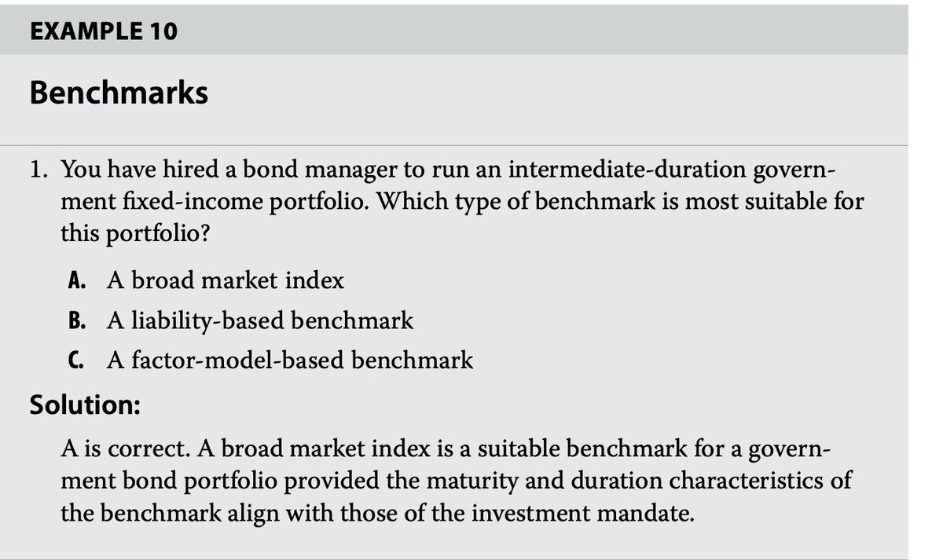
Task: Choose option letter C
Action: click(76, 361)
